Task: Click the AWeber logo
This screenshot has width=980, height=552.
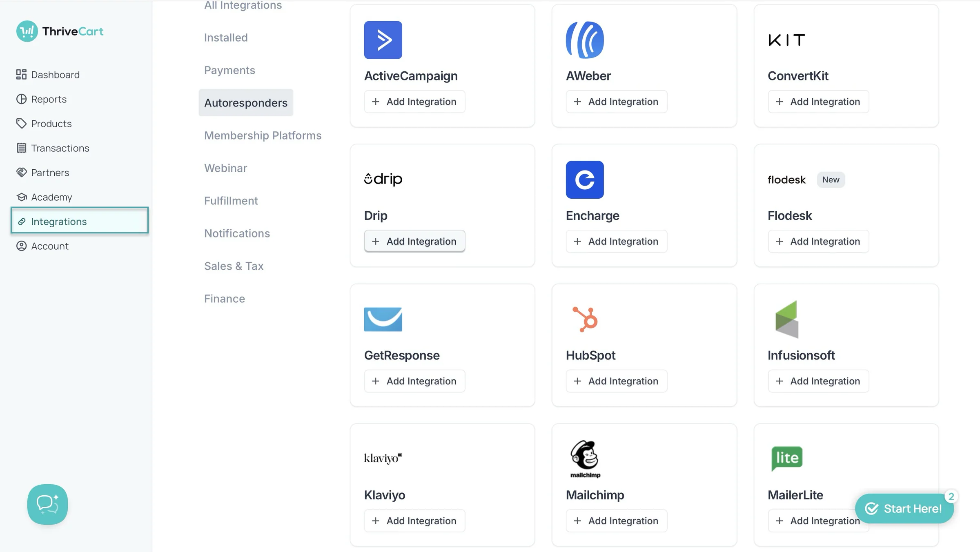Action: pyautogui.click(x=585, y=40)
